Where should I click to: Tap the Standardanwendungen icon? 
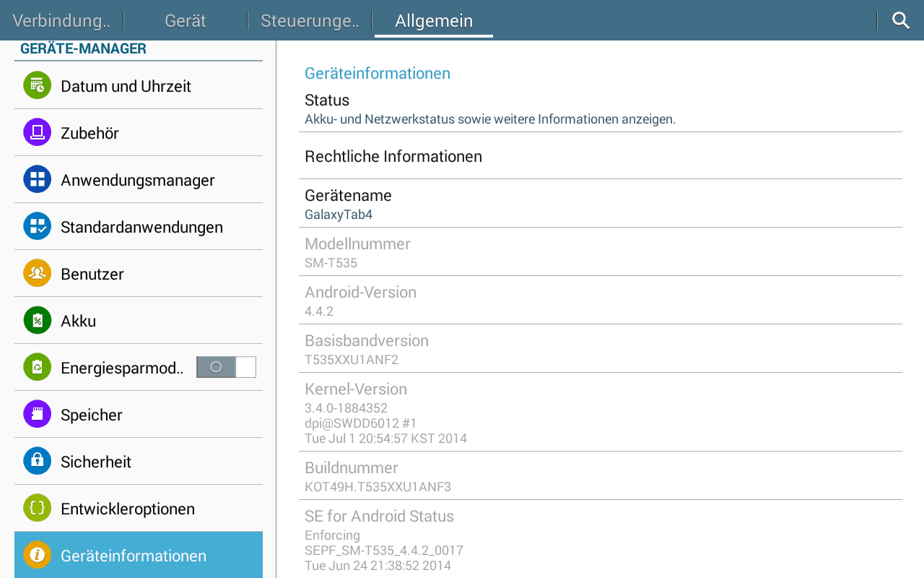[x=37, y=226]
